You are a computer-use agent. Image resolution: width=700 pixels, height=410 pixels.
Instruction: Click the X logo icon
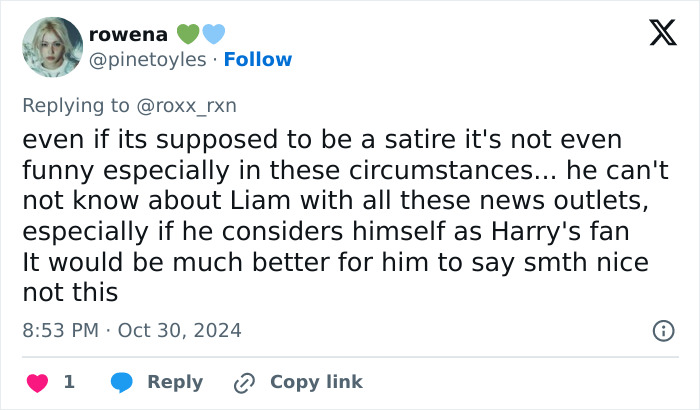(x=656, y=37)
